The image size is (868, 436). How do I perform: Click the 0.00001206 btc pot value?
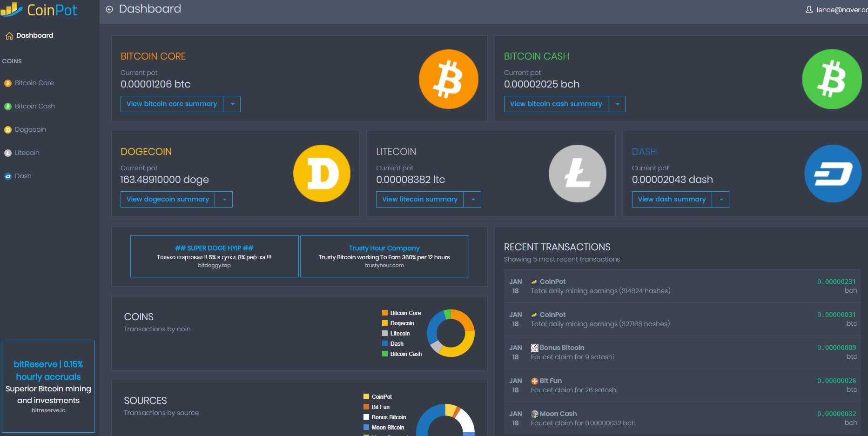tap(155, 84)
